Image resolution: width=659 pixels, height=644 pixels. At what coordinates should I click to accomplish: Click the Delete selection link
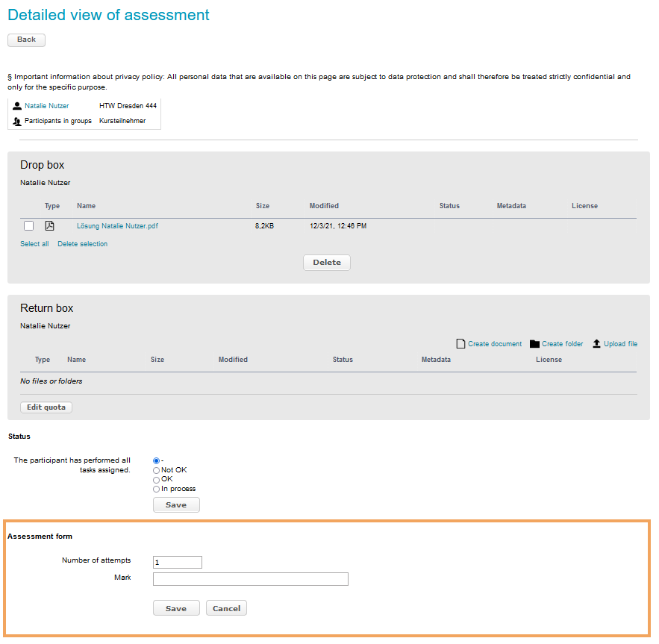(82, 244)
